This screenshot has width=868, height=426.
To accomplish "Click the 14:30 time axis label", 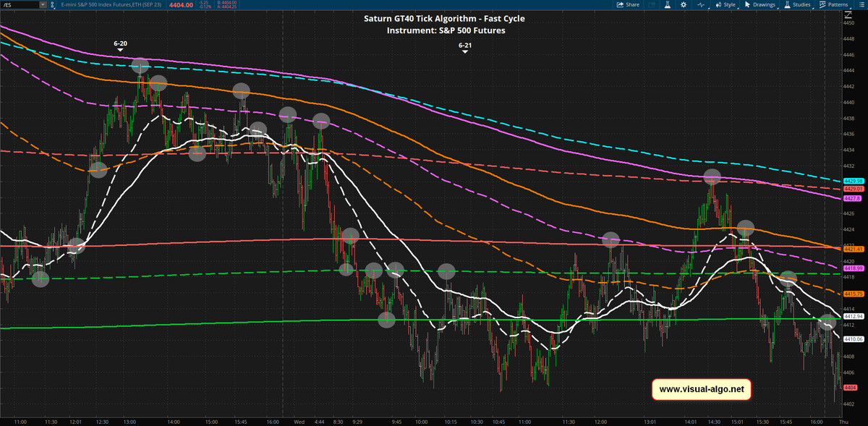I will coord(714,420).
